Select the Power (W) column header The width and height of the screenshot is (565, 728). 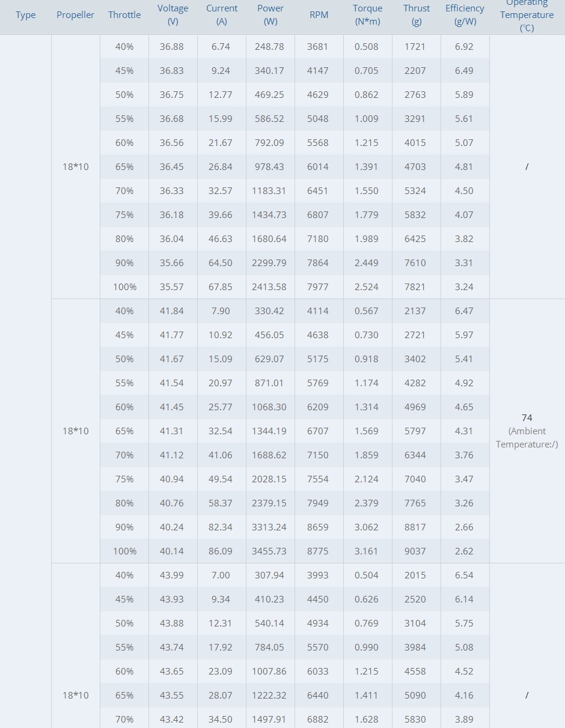point(270,15)
